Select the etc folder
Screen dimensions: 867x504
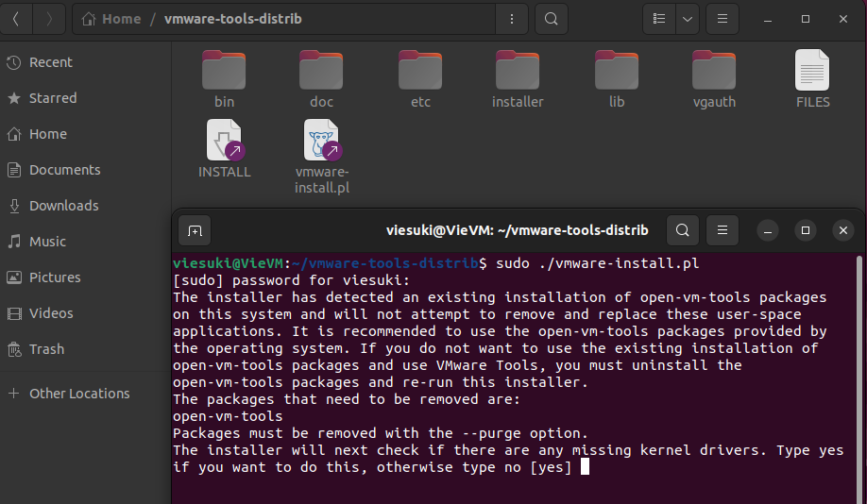[420, 78]
